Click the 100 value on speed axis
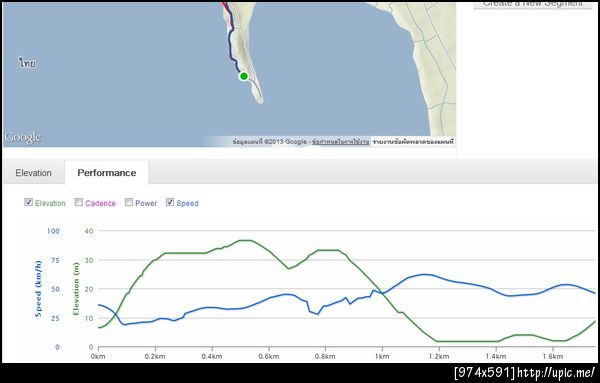The image size is (600, 383). click(53, 231)
